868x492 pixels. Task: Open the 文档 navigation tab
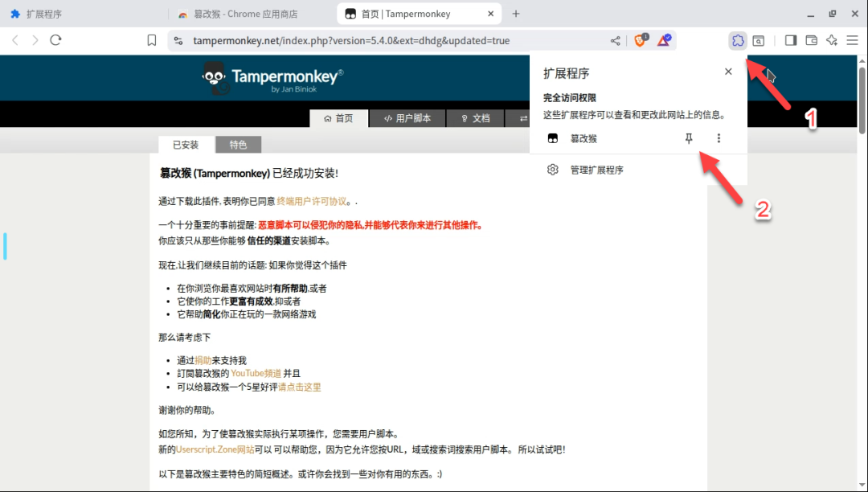coord(476,118)
